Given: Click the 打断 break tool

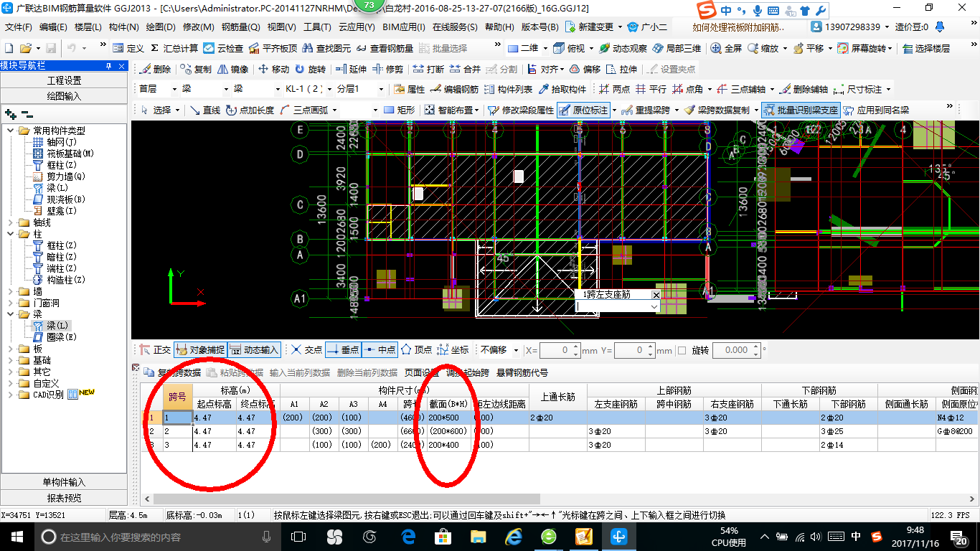Looking at the screenshot, I should click(428, 70).
